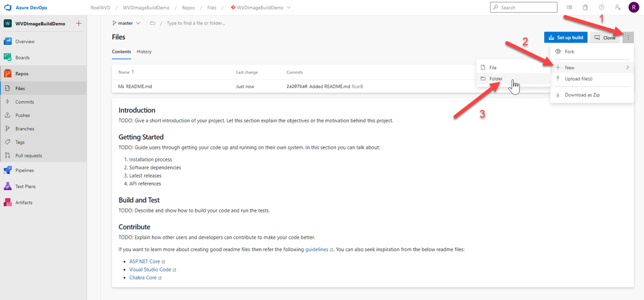The image size is (644, 300).
Task: Open Branches via its sidebar icon
Action: pos(7,129)
